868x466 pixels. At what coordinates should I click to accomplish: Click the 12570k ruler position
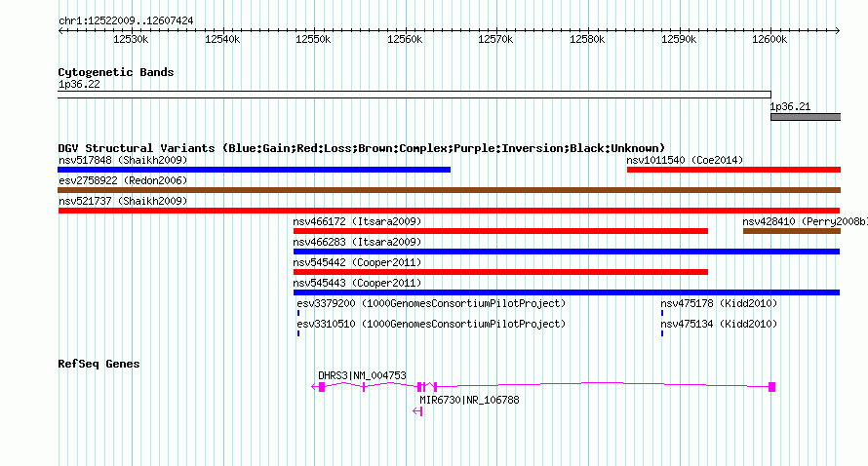496,39
